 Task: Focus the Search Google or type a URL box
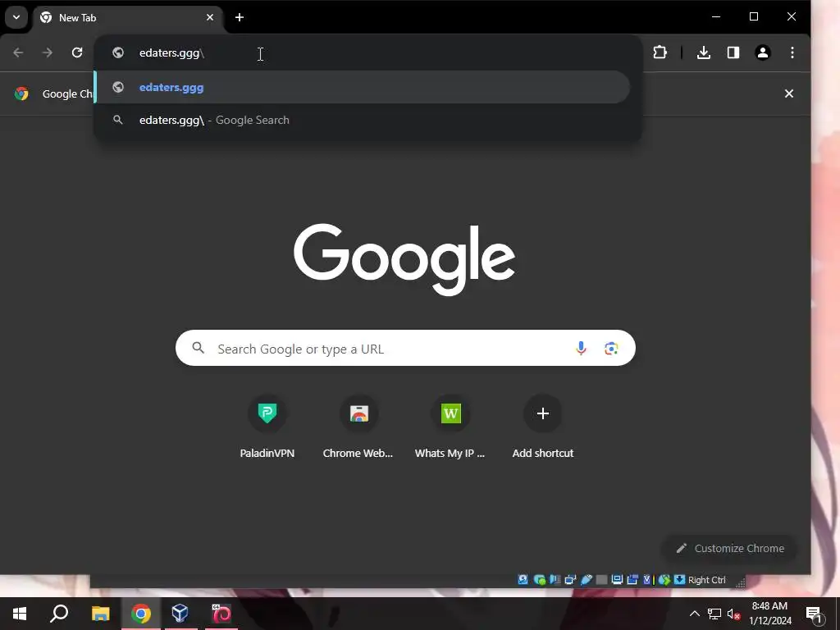point(405,348)
